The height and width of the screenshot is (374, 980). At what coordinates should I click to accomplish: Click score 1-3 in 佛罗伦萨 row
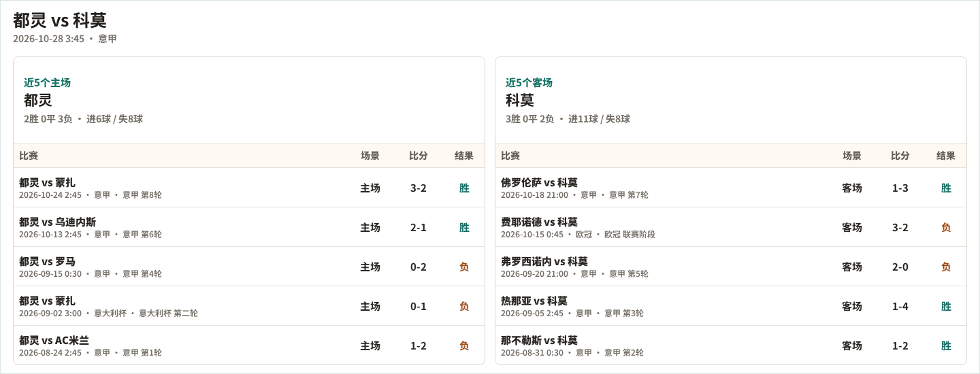coord(900,188)
